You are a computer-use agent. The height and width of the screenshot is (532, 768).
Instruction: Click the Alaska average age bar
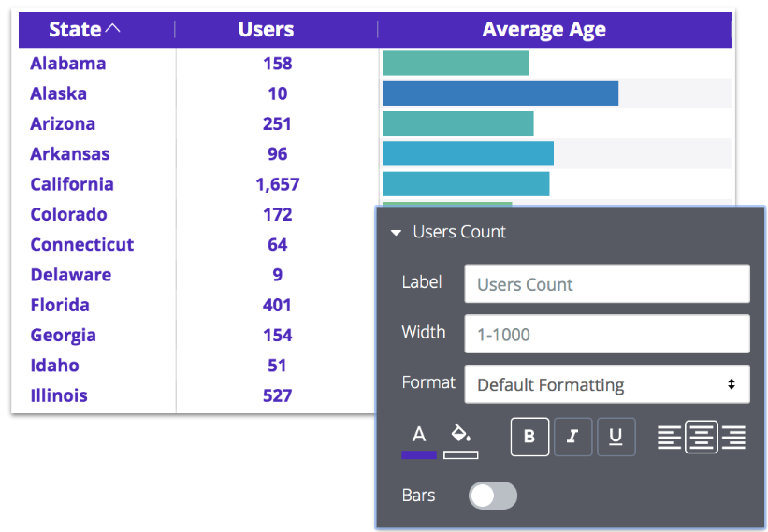pyautogui.click(x=500, y=93)
